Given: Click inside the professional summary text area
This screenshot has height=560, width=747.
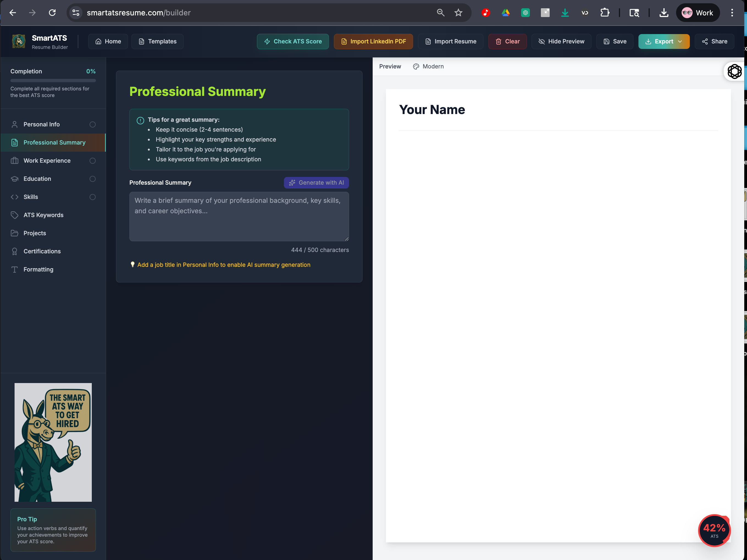Looking at the screenshot, I should pos(239,216).
